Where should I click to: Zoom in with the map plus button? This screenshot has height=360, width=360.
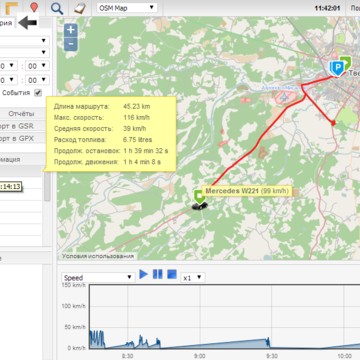pyautogui.click(x=71, y=30)
